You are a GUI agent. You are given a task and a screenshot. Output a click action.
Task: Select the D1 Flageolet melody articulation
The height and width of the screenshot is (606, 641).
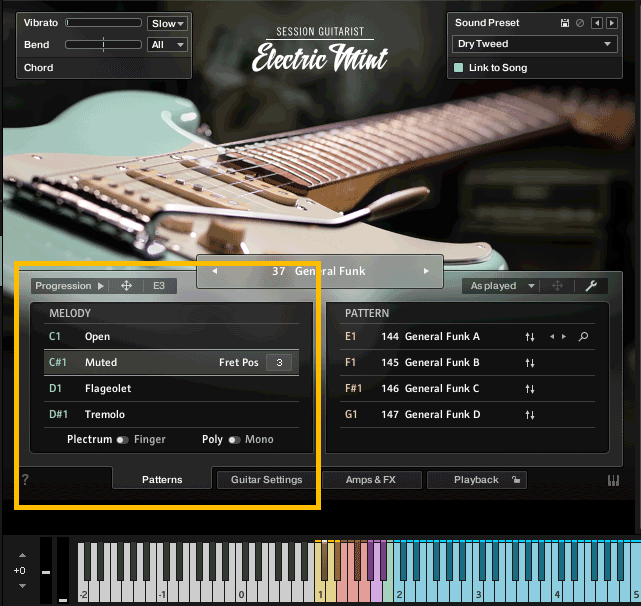pos(171,388)
